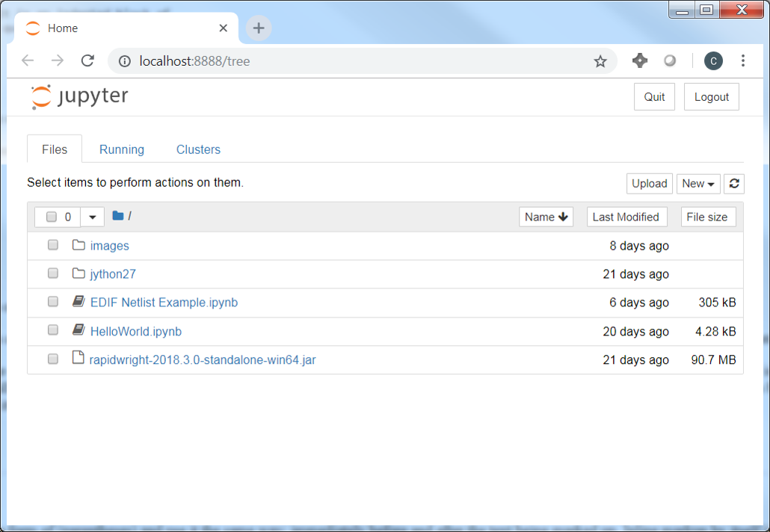This screenshot has width=770, height=532.
Task: Switch to the Files tab
Action: [x=55, y=149]
